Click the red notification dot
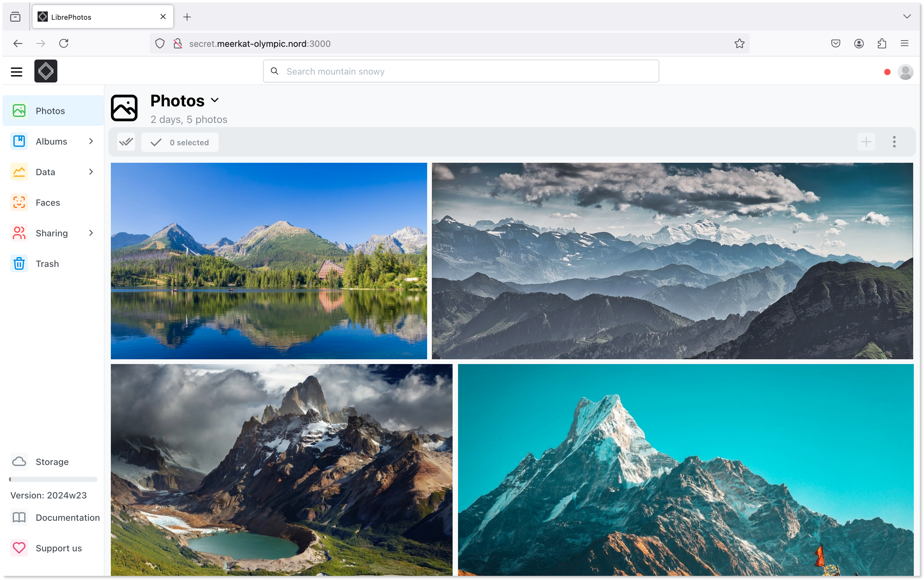The height and width of the screenshot is (580, 924). pyautogui.click(x=887, y=72)
